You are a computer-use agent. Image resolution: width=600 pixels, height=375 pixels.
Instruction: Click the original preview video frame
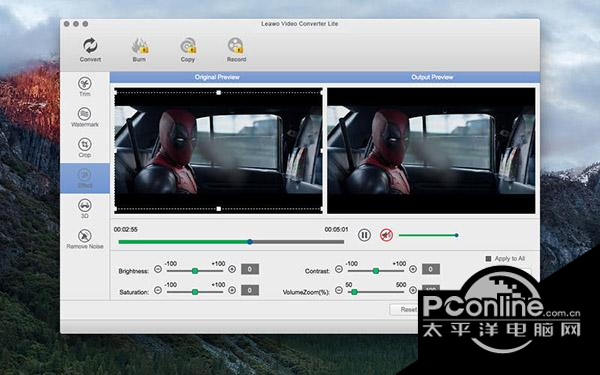pos(218,151)
